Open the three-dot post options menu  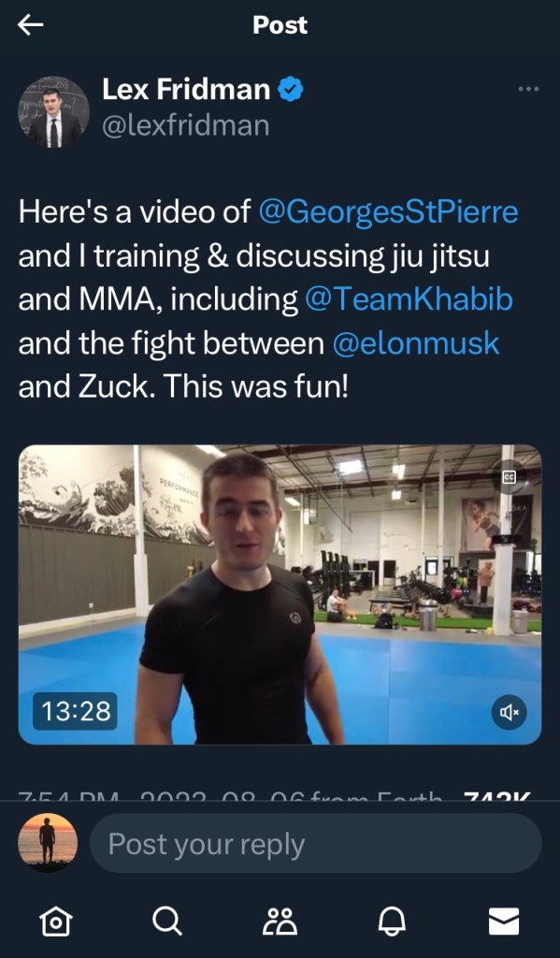click(x=527, y=89)
